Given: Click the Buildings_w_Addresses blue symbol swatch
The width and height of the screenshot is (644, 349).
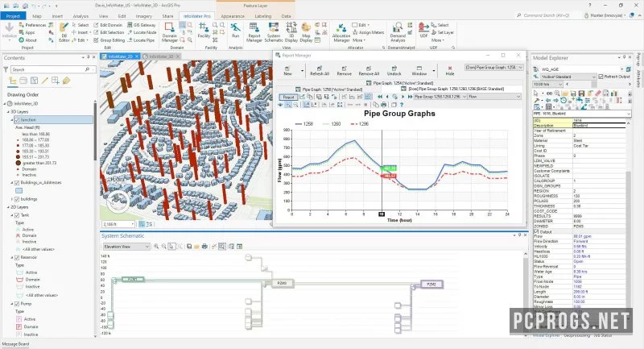Looking at the screenshot, I should pos(19,191).
